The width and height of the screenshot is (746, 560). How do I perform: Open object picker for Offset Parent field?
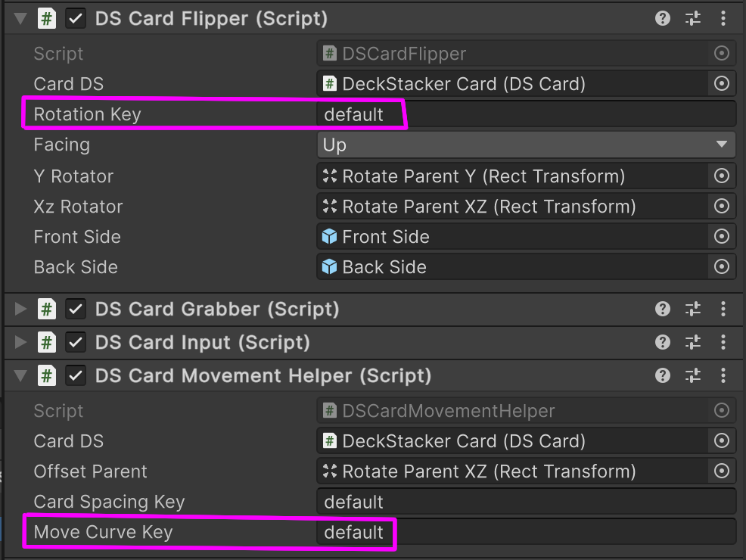[x=722, y=471]
